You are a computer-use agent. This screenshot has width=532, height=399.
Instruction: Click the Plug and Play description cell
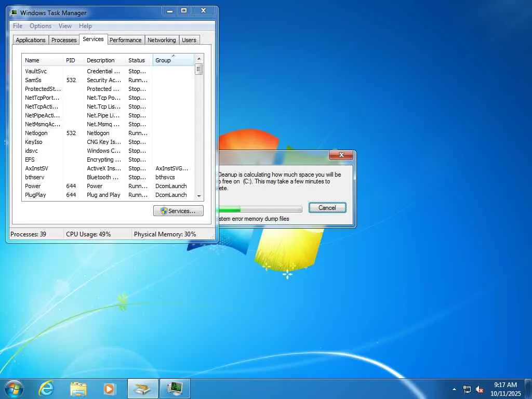coord(103,195)
